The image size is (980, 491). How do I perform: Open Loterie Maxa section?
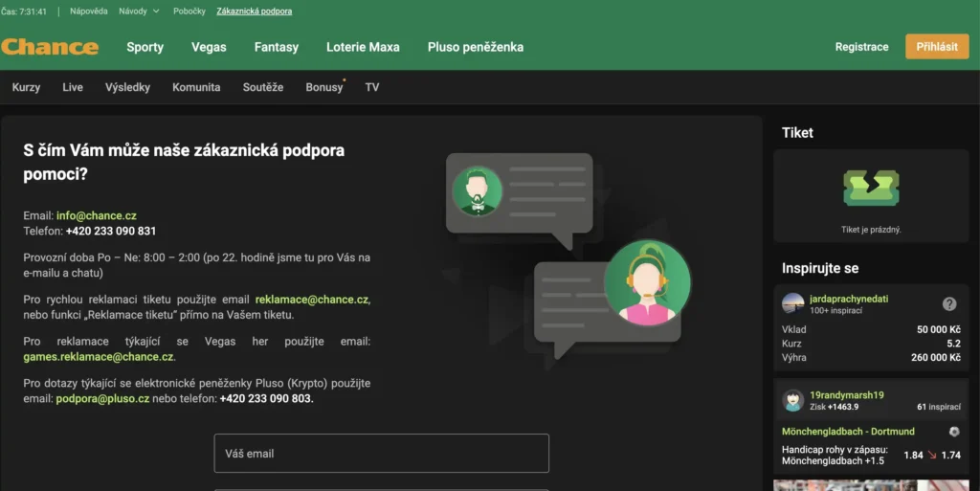tap(363, 47)
